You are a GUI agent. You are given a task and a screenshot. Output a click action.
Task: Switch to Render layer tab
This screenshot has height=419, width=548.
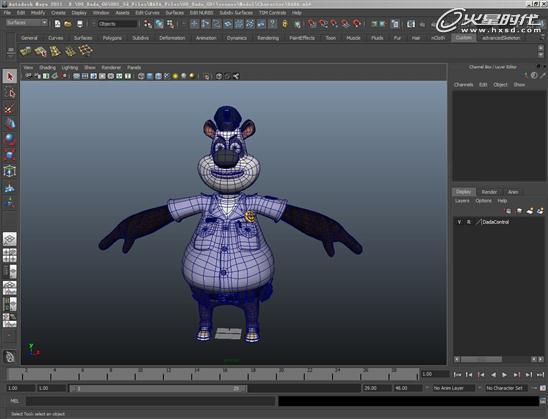489,192
